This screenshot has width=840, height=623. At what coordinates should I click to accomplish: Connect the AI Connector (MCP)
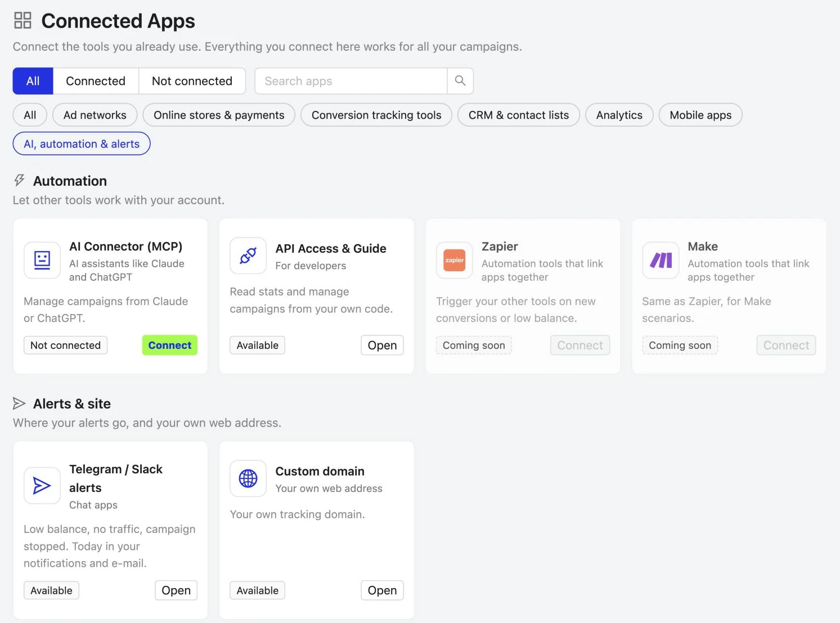click(170, 345)
